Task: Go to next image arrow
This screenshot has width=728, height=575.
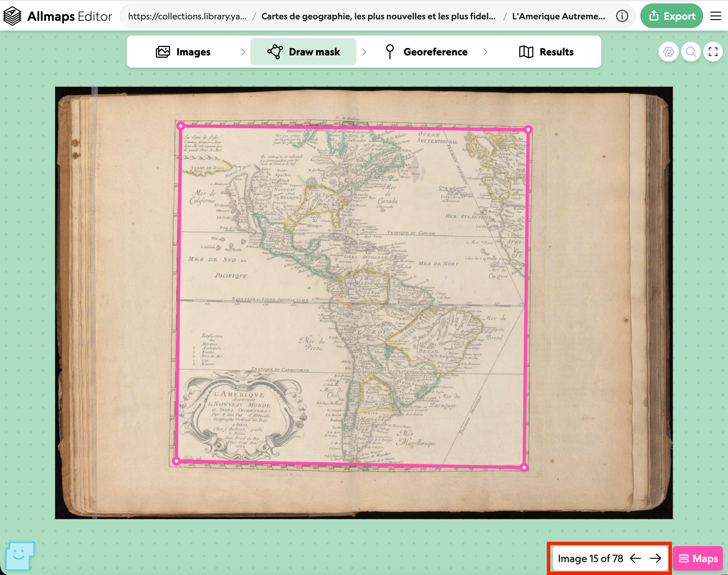Action: click(x=656, y=558)
